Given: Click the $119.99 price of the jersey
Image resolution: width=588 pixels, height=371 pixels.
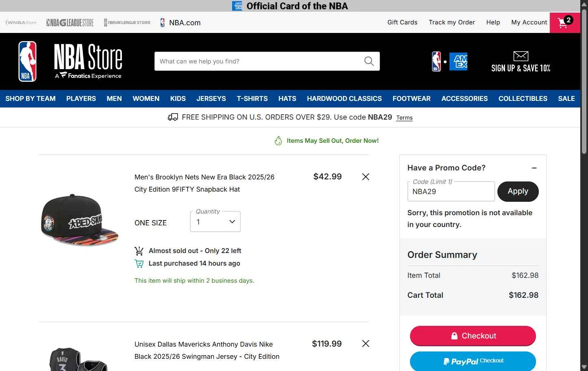Looking at the screenshot, I should click(x=327, y=344).
